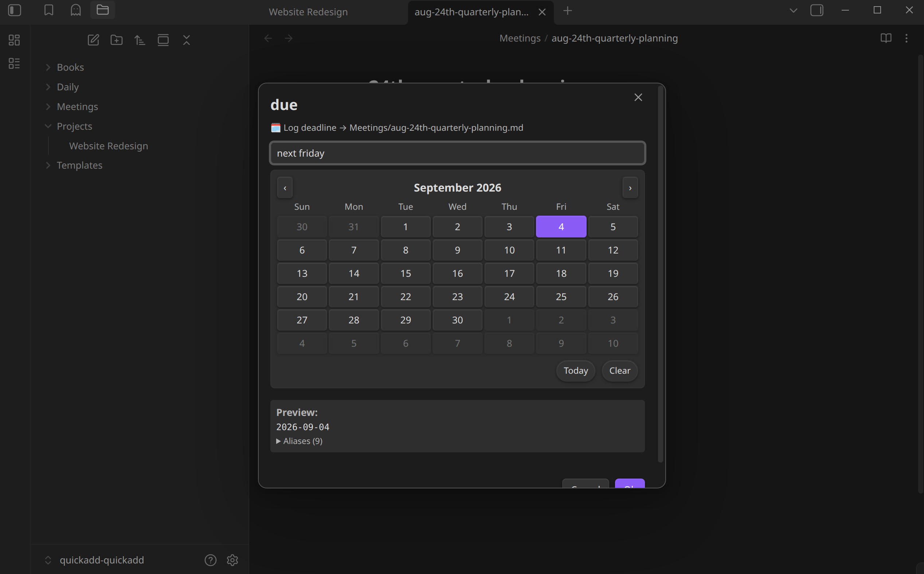Click the 2026-09-04 preview text
This screenshot has width=924, height=574.
pos(303,427)
